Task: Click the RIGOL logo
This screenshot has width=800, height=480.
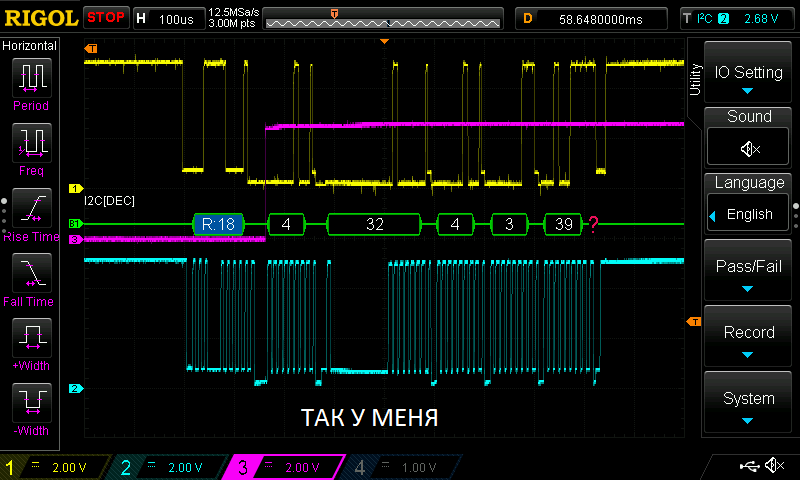Action: [x=40, y=17]
